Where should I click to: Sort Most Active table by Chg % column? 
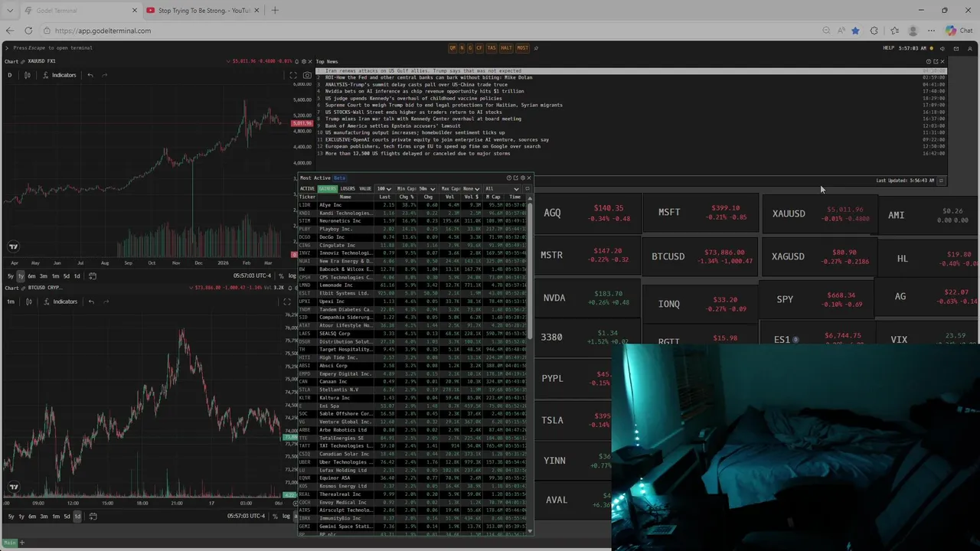click(x=406, y=197)
